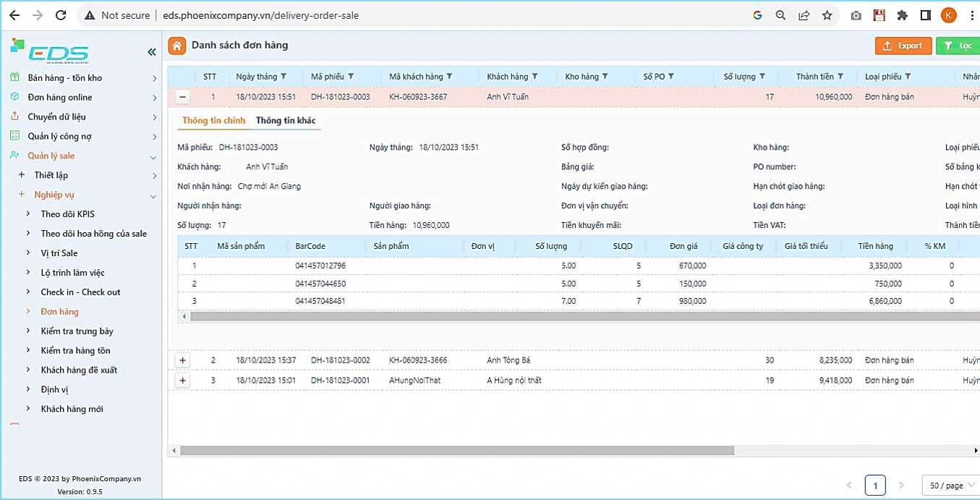This screenshot has height=500, width=980.
Task: Click the filter icon on Mã khách hàng column
Action: tap(449, 77)
